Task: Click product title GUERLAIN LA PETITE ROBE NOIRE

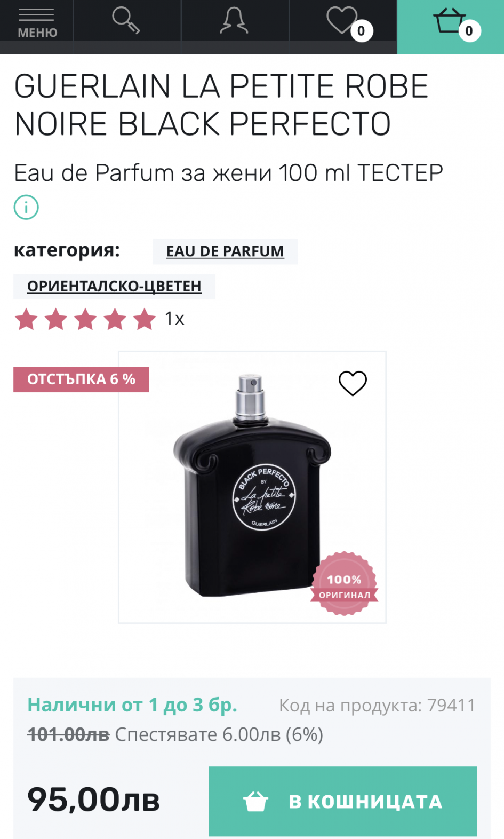Action: (221, 105)
